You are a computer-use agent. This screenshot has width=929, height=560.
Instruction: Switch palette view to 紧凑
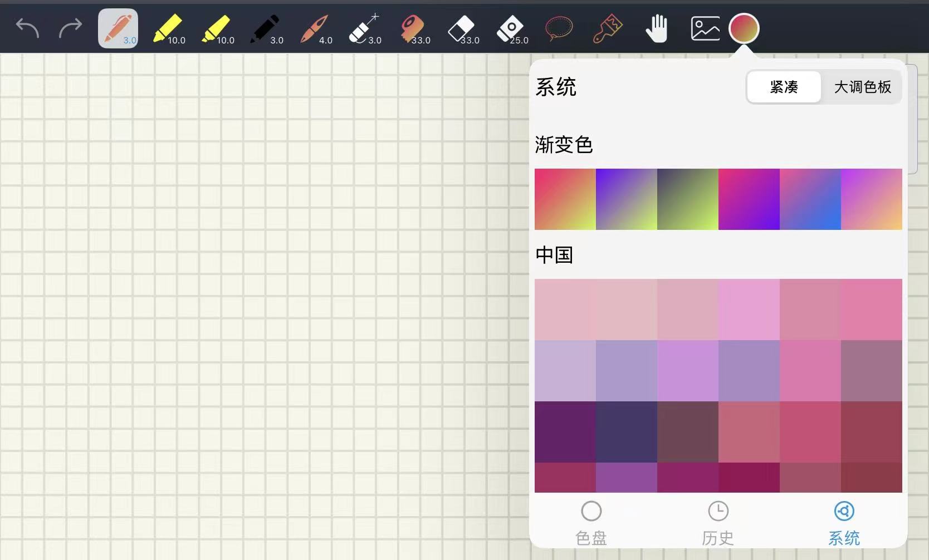point(784,87)
